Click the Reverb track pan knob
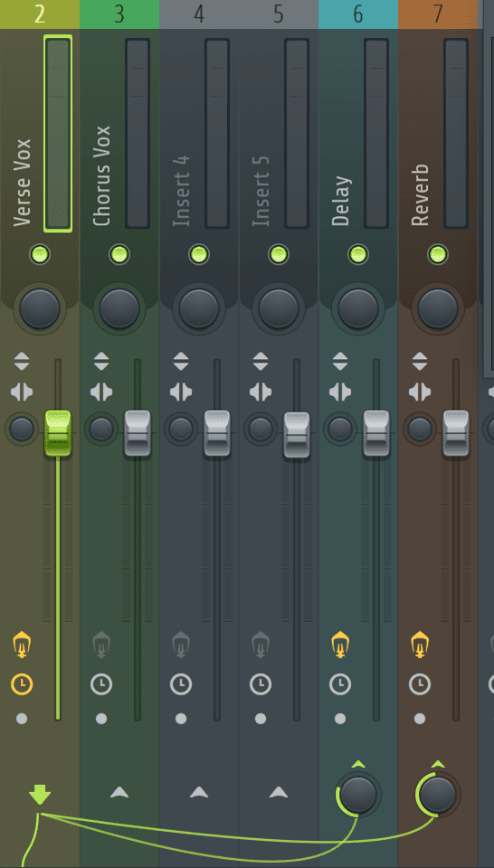 pyautogui.click(x=438, y=308)
